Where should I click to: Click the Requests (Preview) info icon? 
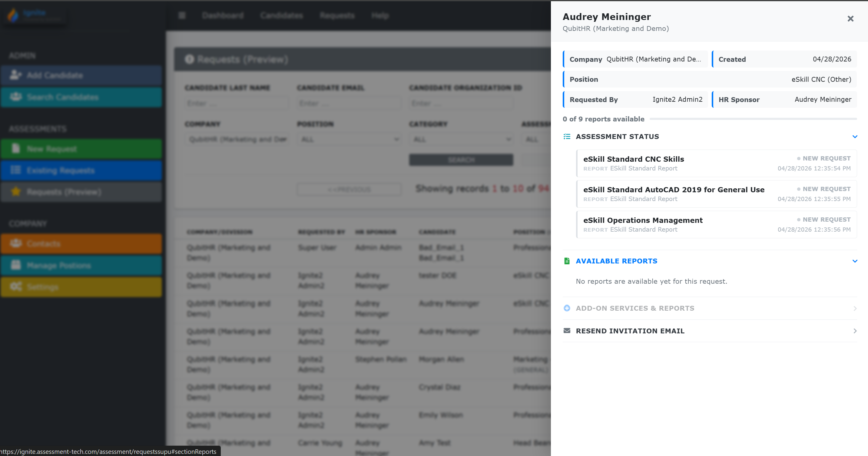tap(189, 59)
